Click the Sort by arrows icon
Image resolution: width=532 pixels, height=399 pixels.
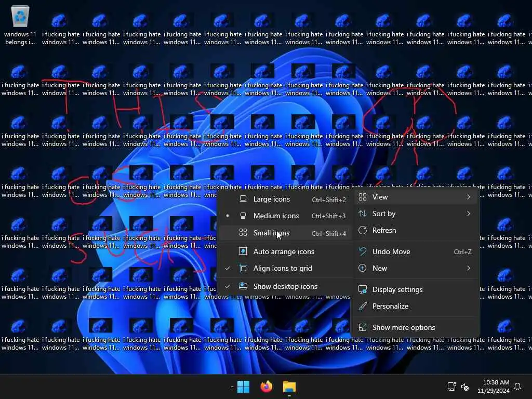362,214
